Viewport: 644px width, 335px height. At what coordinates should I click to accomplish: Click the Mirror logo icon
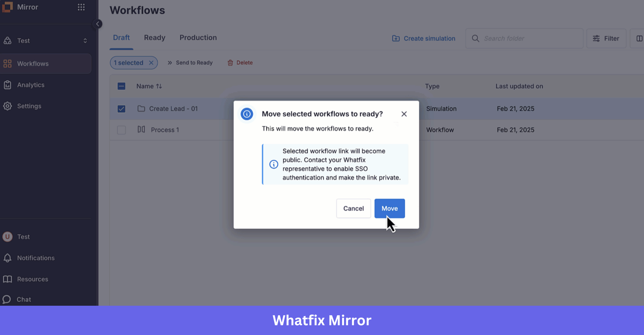pos(7,7)
